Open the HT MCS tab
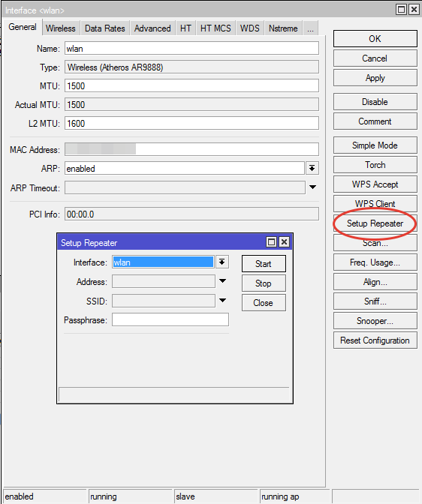The image size is (422, 504). [x=216, y=28]
